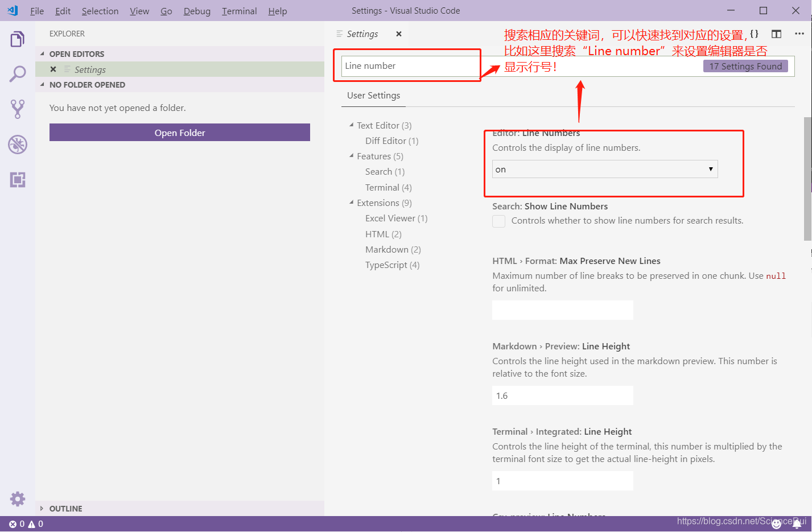Click errors and warnings count in status bar
Image resolution: width=812 pixels, height=532 pixels.
(x=26, y=524)
